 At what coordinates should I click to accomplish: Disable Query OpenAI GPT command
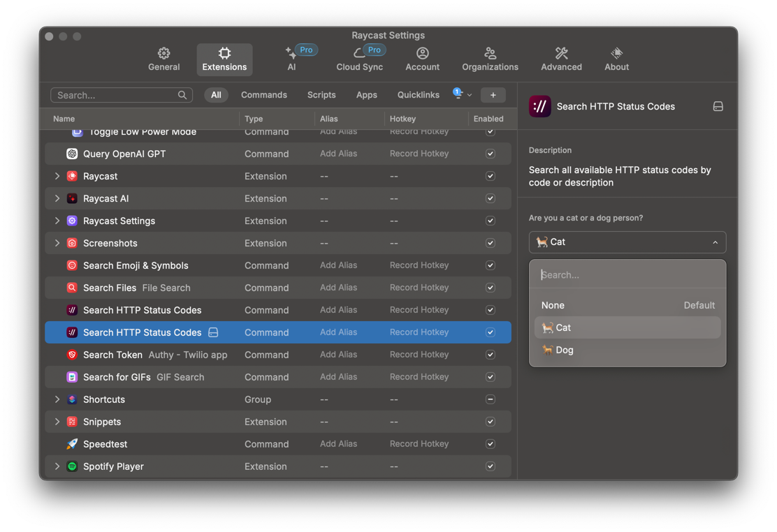click(x=490, y=154)
